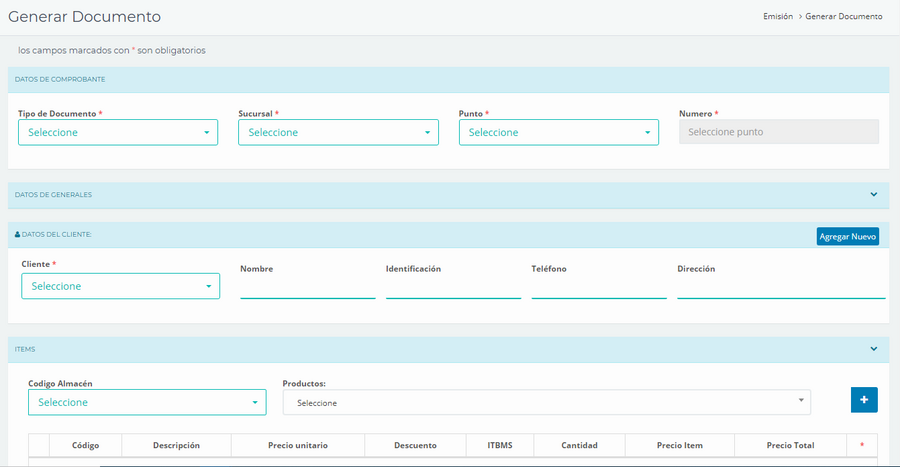
Task: Collapse the Items section chevron
Action: (x=873, y=349)
